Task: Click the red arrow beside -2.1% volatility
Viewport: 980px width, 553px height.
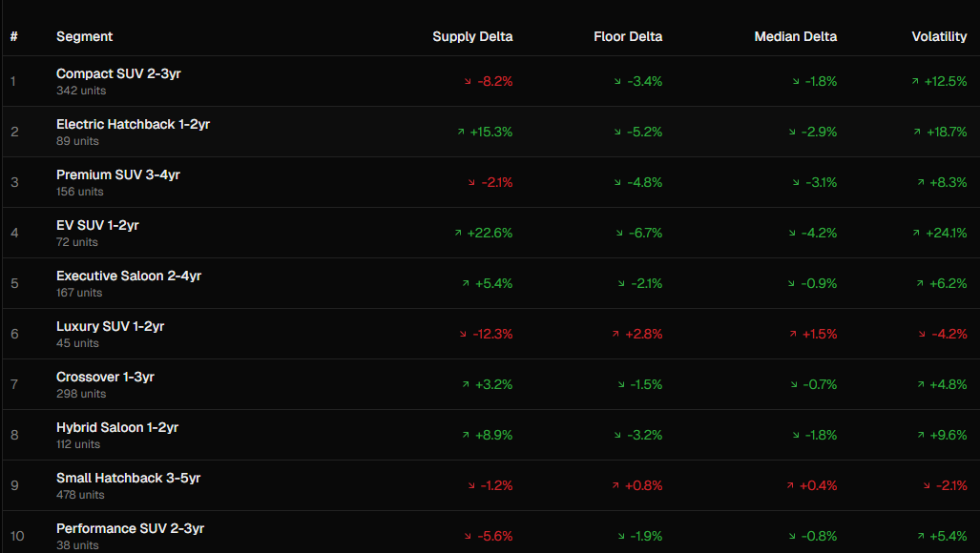Action: pyautogui.click(x=928, y=486)
